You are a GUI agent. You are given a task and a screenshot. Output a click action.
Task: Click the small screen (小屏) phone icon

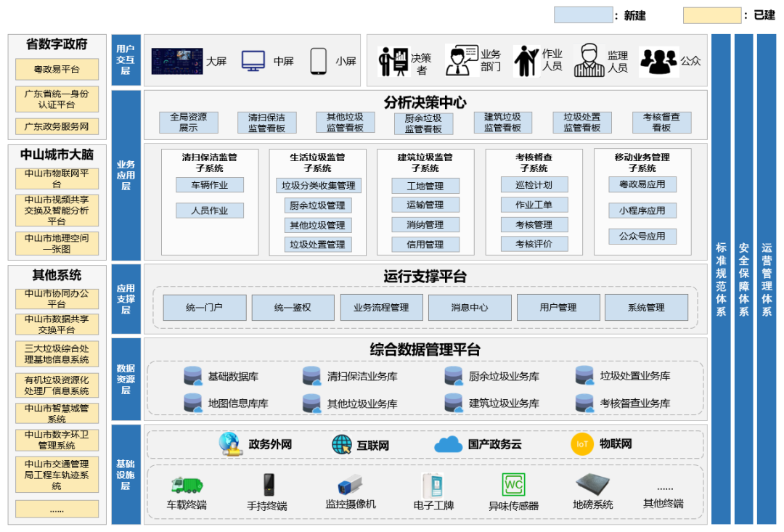coord(319,61)
